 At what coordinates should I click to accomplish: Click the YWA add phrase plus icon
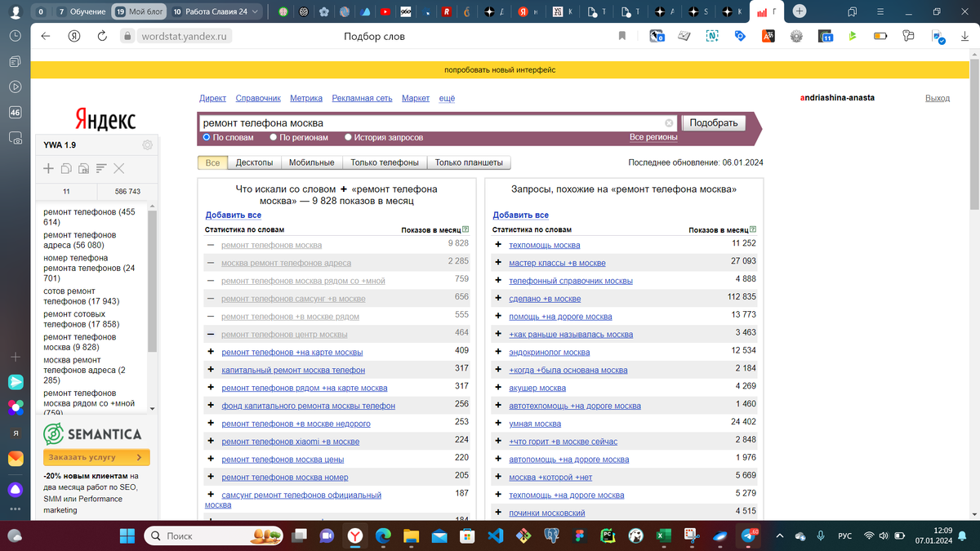[48, 168]
